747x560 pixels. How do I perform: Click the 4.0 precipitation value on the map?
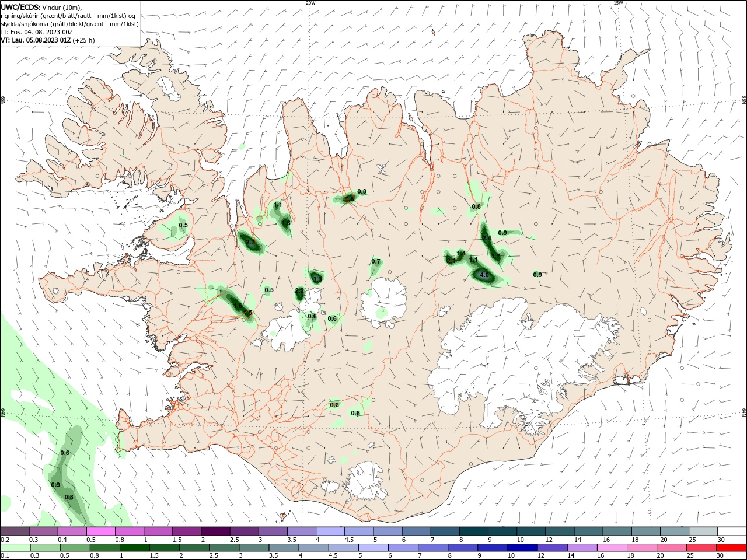[484, 275]
